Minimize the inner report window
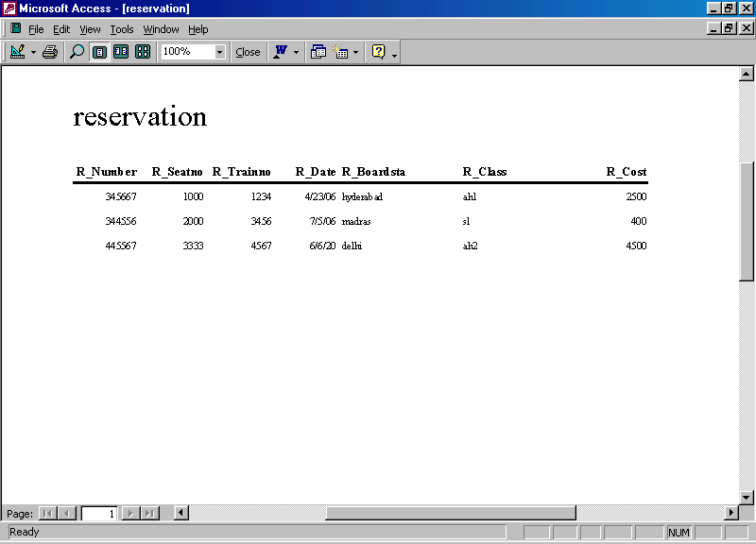 click(714, 28)
